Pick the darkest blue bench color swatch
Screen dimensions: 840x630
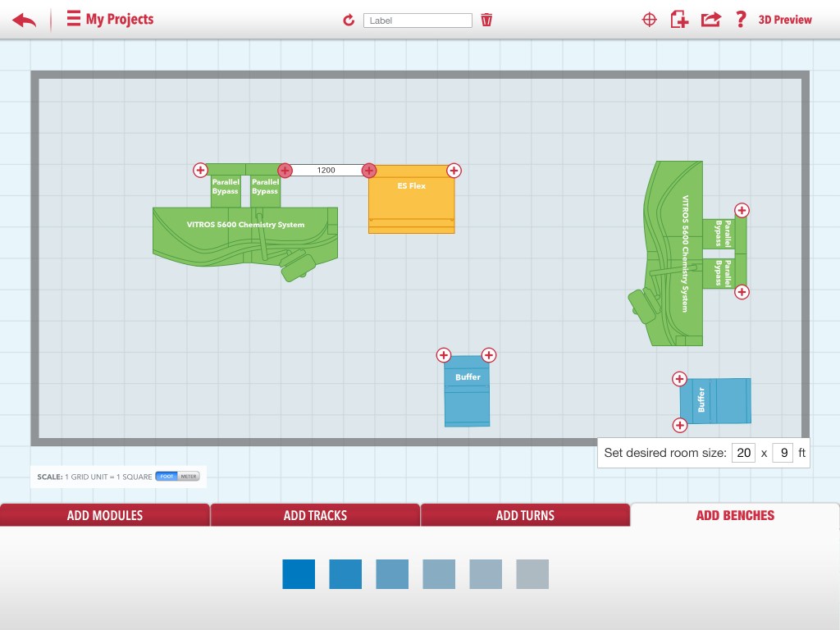(298, 574)
